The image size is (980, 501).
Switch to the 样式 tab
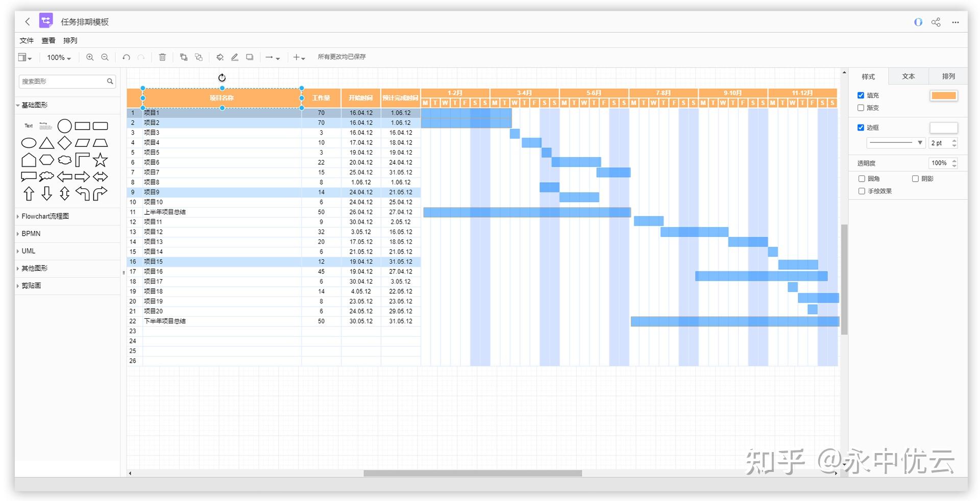point(868,77)
